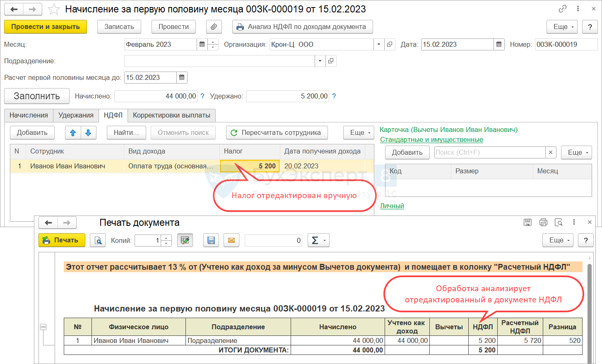The height and width of the screenshot is (364, 602).
Task: Expand the Организация dropdown list
Action: click(379, 44)
